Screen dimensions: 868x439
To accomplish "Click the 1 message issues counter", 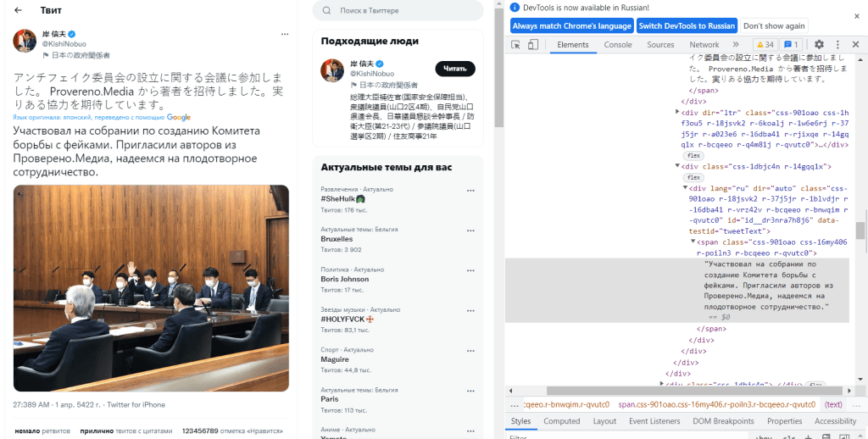I will point(791,45).
